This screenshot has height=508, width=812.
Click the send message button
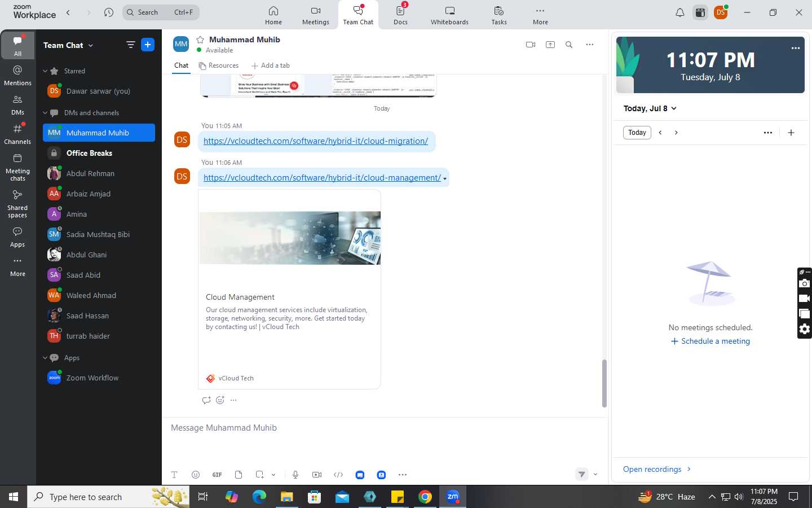tap(582, 474)
